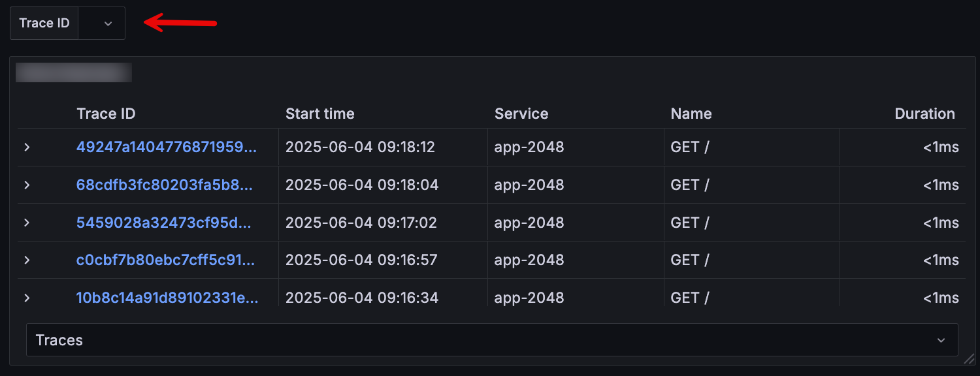Expand row for trace 68cdfb3fc80203fa5b8

click(x=27, y=185)
